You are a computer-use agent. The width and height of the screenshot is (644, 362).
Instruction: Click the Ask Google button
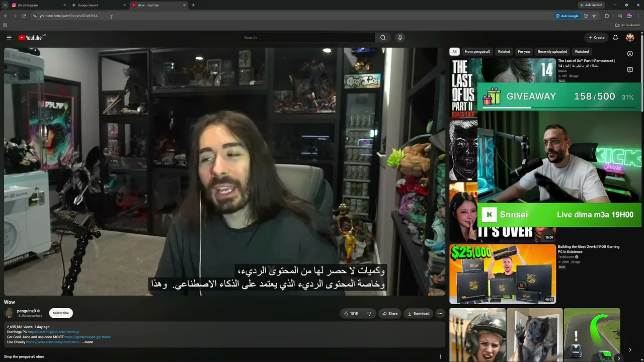(x=567, y=16)
